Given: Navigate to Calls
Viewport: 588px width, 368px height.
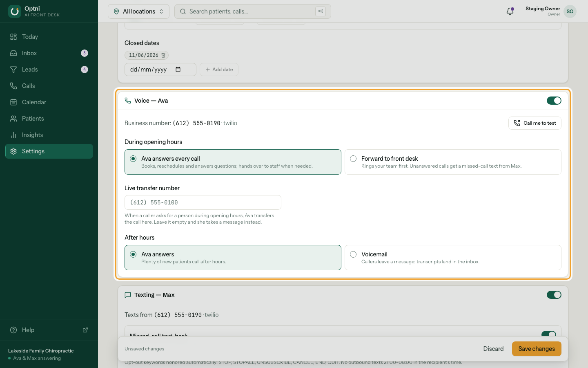Looking at the screenshot, I should [49, 86].
